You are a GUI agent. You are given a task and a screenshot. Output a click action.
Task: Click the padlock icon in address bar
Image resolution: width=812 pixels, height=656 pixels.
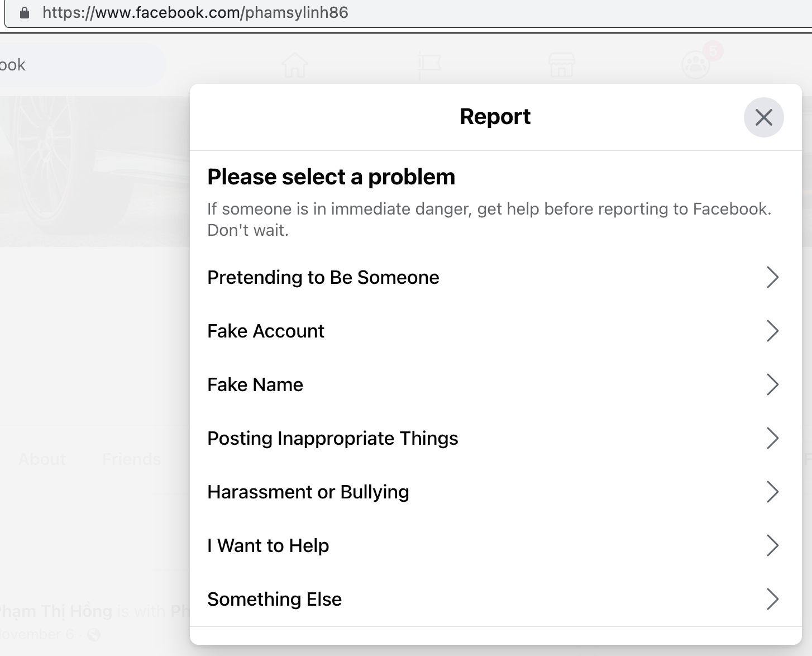pos(25,13)
